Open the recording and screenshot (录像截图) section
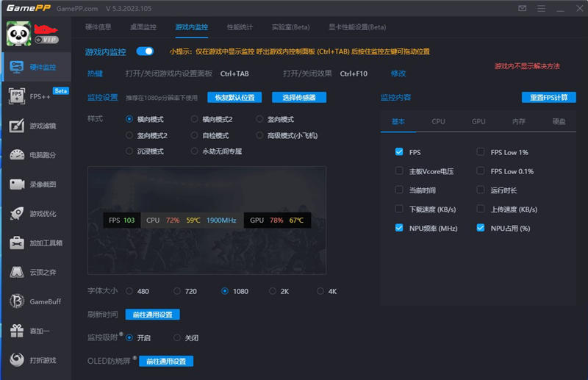This screenshot has height=380, width=588. pos(37,184)
